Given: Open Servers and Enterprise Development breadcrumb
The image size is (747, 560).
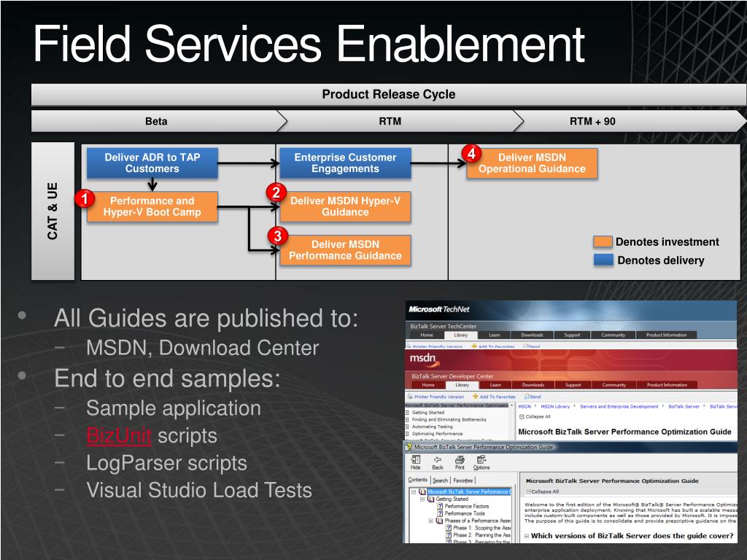Looking at the screenshot, I should 619,406.
